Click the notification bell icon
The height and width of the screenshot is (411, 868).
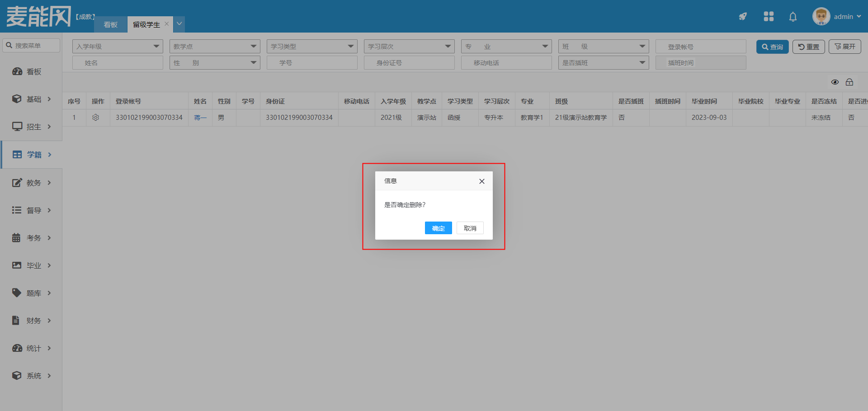[793, 17]
